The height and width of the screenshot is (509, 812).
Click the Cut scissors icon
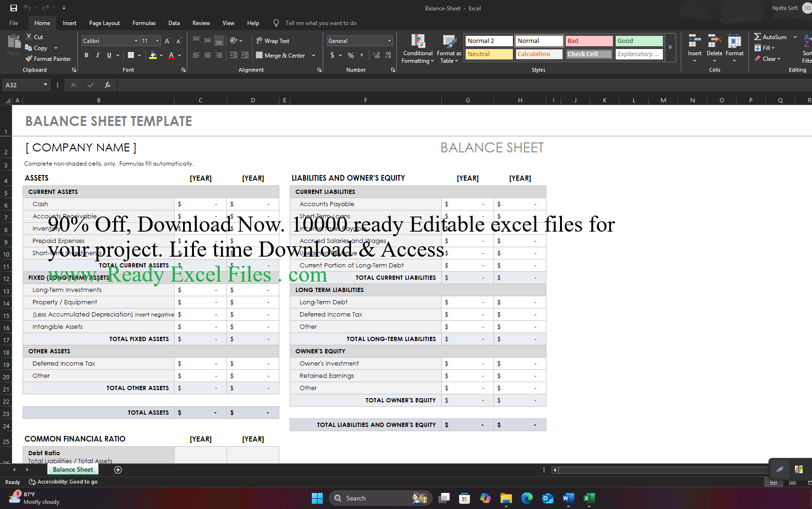29,37
